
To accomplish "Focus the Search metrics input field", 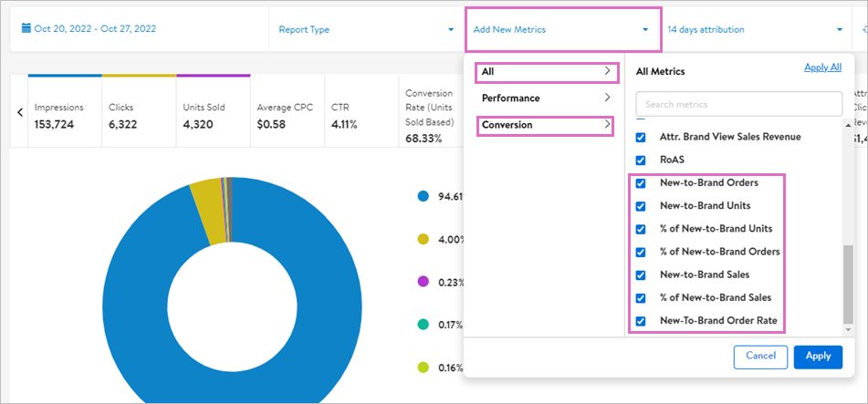I will pyautogui.click(x=738, y=104).
